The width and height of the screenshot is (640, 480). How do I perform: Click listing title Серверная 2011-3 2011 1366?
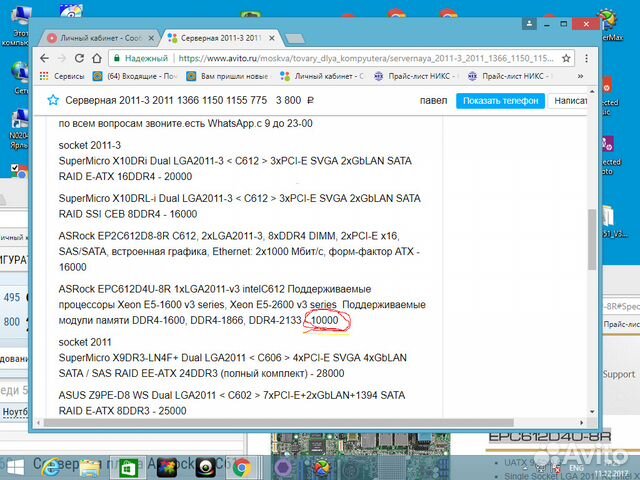point(166,100)
